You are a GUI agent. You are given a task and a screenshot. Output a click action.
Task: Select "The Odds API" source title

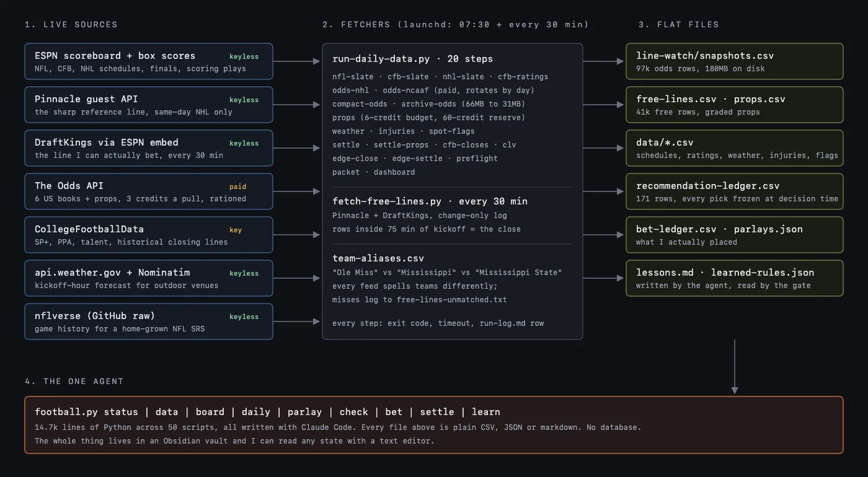(69, 186)
